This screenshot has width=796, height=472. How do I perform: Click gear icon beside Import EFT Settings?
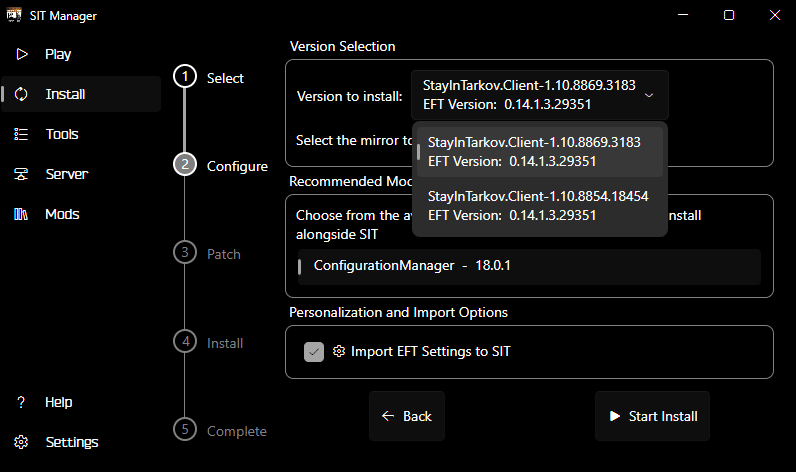[339, 351]
